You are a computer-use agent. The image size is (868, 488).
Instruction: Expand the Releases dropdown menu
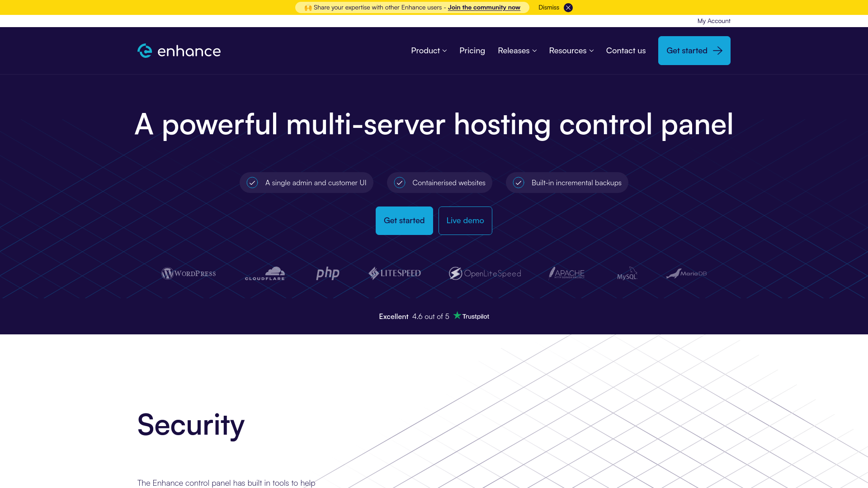click(517, 51)
